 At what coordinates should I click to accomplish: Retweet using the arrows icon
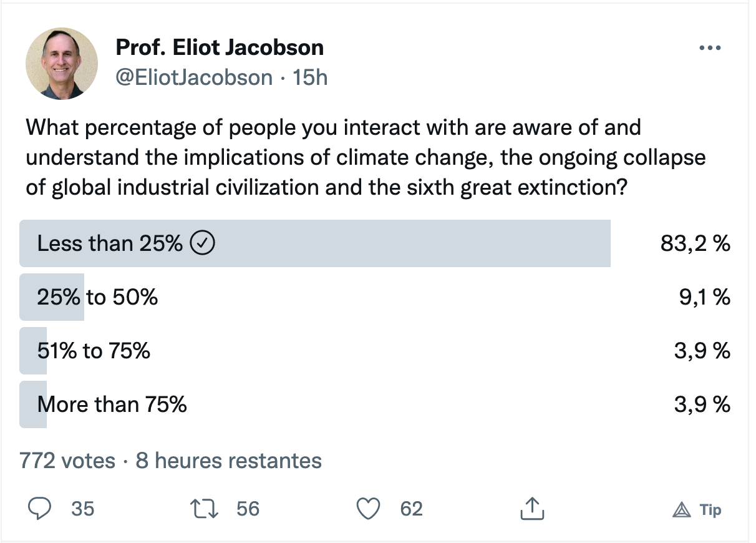point(206,509)
